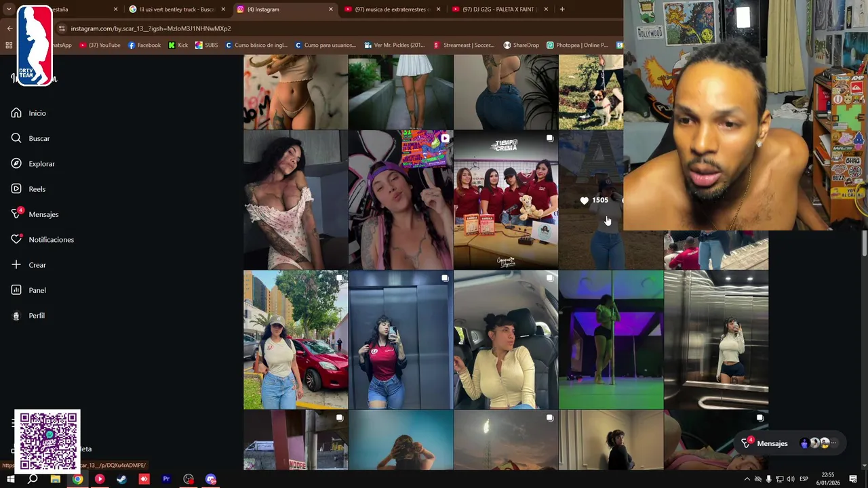Open mirror selfie white top post
This screenshot has width=868, height=488.
coord(716,340)
